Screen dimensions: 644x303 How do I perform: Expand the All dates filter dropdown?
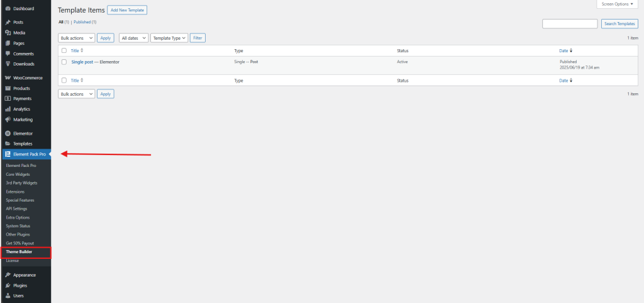(133, 38)
